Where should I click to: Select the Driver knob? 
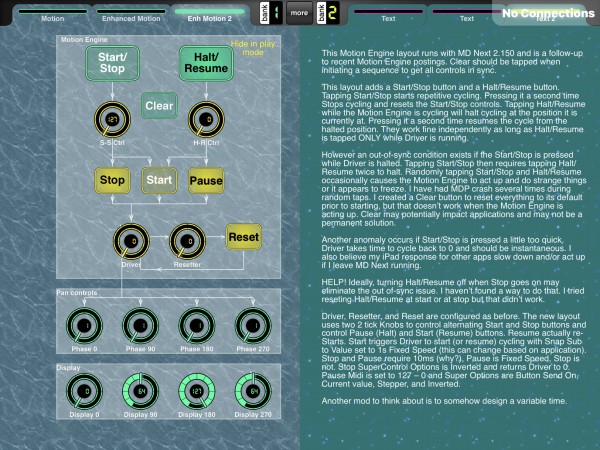(131, 241)
